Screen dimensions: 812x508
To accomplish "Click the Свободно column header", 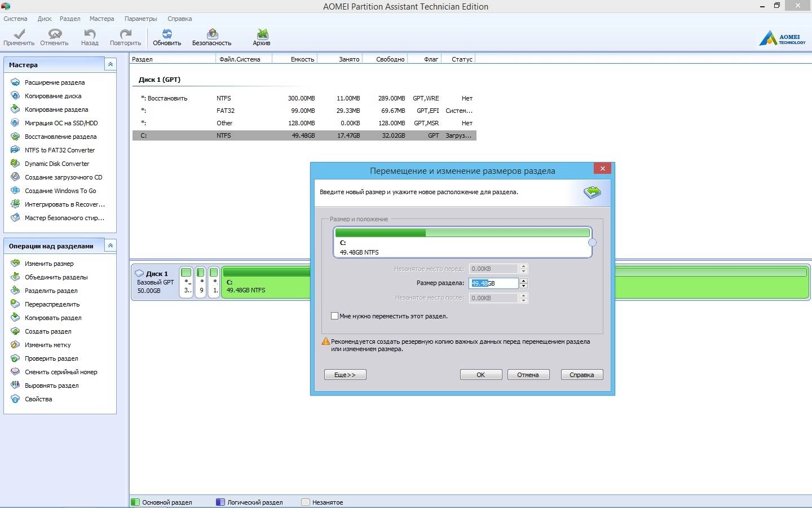I will (x=385, y=59).
